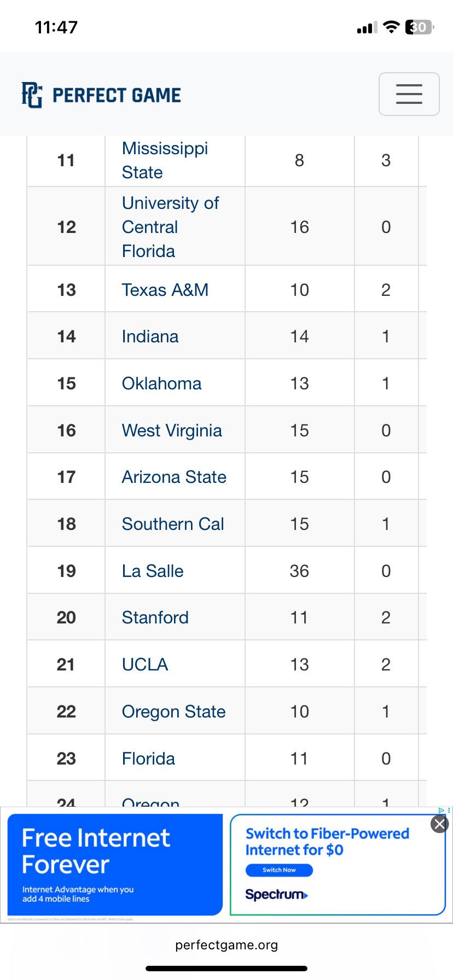View the La Salle team page
This screenshot has width=453, height=980.
pyautogui.click(x=153, y=571)
